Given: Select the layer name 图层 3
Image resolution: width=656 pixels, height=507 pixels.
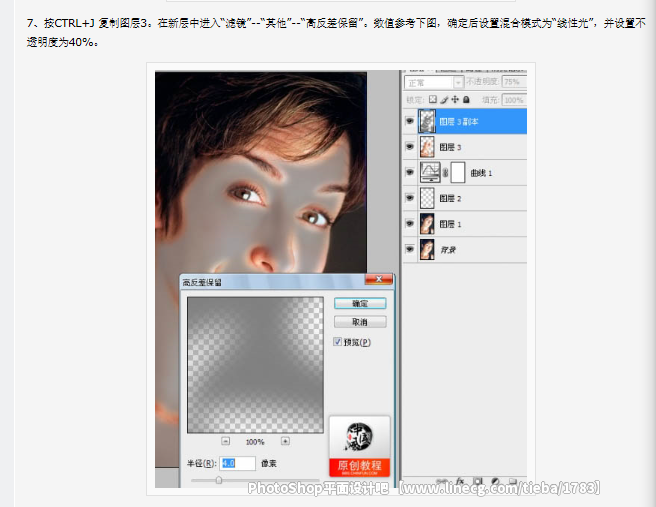Looking at the screenshot, I should click(450, 147).
